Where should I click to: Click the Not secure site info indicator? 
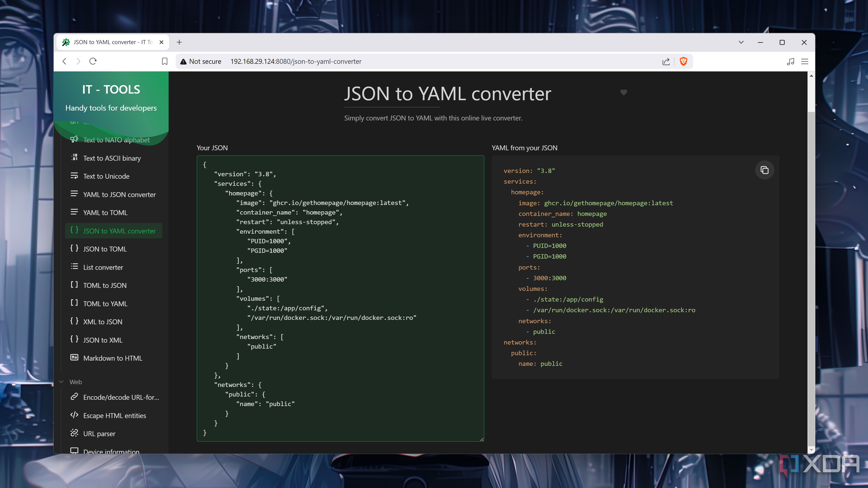click(x=201, y=61)
